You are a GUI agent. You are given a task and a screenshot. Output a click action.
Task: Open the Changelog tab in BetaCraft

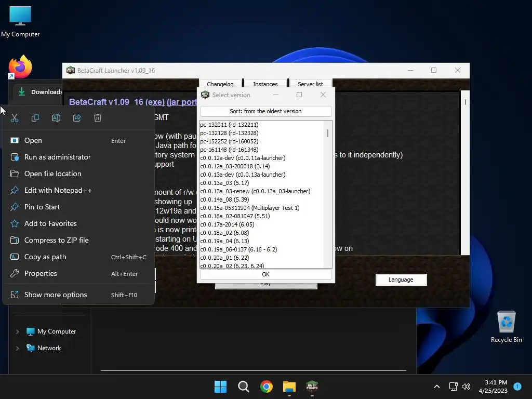click(220, 84)
